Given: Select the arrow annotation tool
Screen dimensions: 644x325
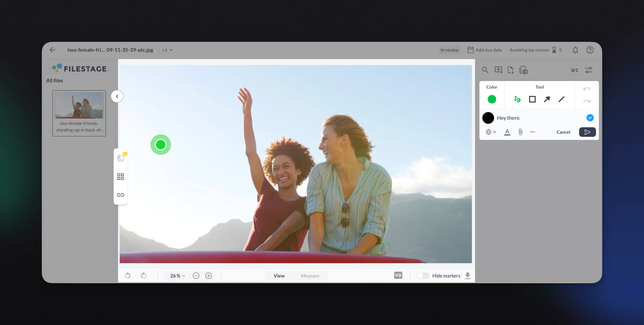Looking at the screenshot, I should pyautogui.click(x=547, y=99).
